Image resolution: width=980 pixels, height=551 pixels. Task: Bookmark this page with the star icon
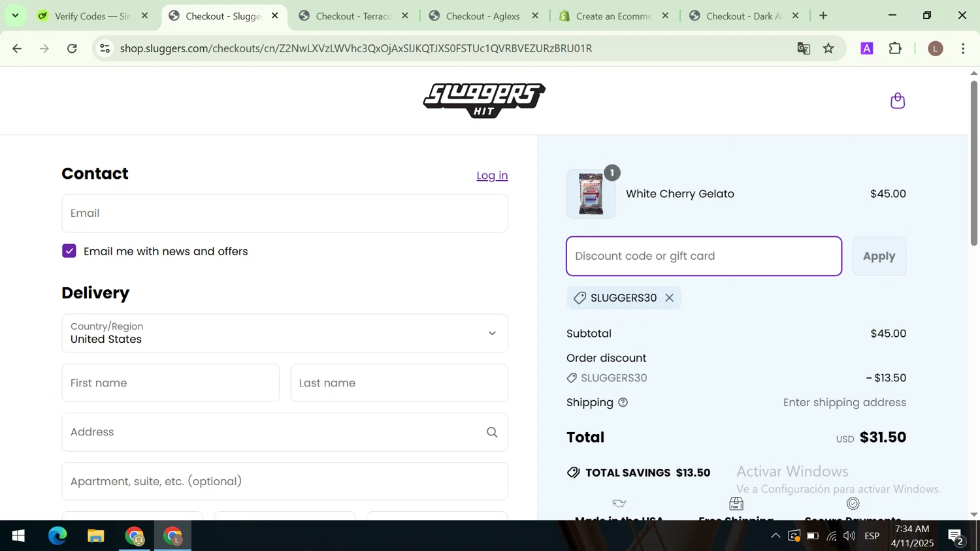click(828, 48)
